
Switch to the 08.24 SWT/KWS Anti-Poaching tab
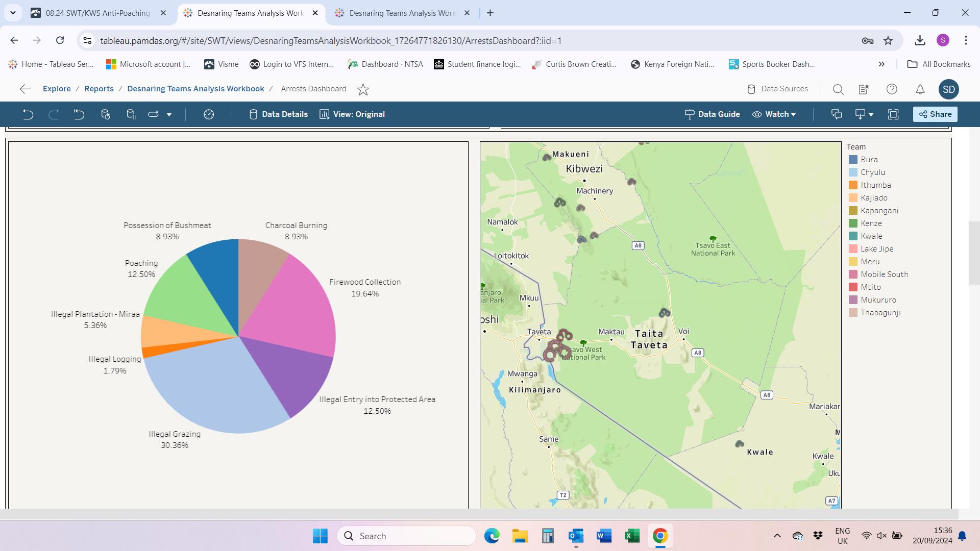point(97,13)
